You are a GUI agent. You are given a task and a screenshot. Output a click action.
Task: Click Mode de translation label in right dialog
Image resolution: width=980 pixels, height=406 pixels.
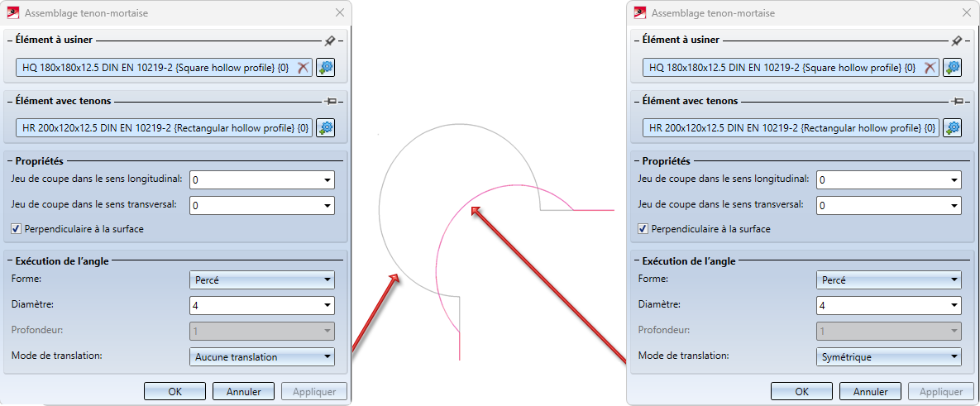(x=683, y=356)
